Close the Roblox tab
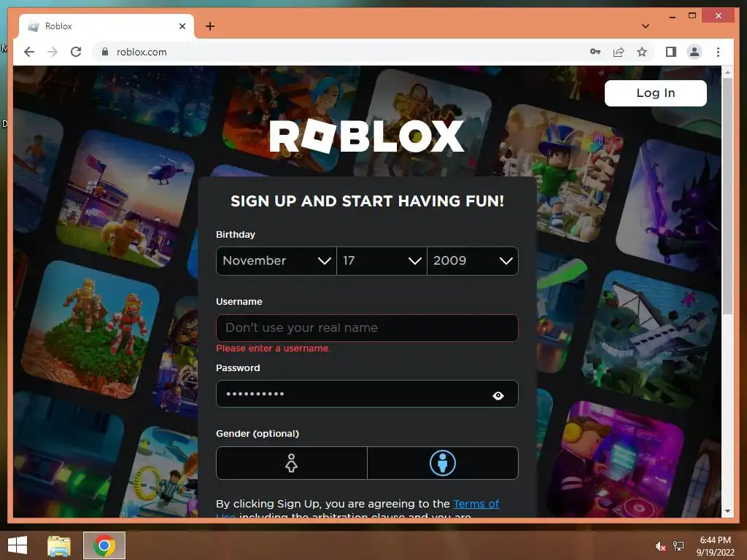Viewport: 747px width, 560px height. [x=182, y=26]
